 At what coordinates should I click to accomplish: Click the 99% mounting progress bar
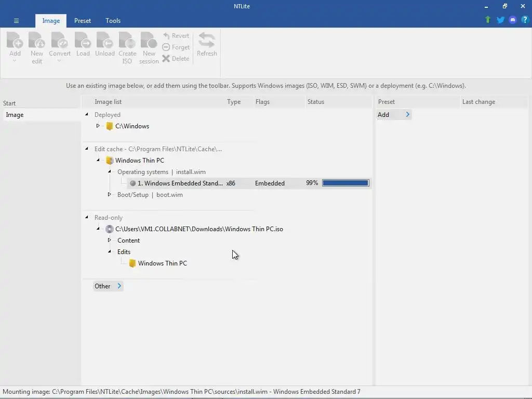[x=345, y=183]
